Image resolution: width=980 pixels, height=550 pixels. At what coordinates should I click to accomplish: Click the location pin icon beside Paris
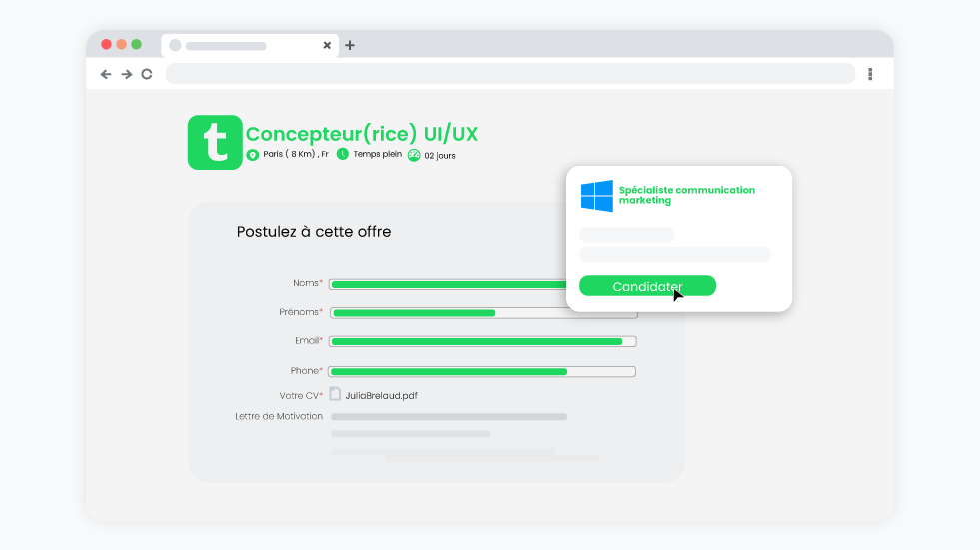[x=253, y=155]
